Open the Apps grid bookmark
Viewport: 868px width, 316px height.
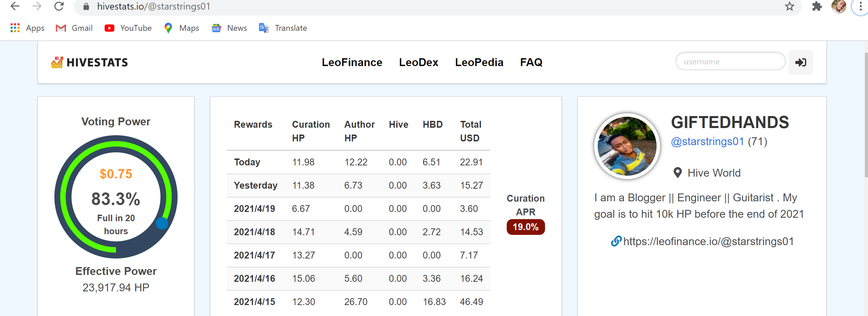pyautogui.click(x=27, y=28)
